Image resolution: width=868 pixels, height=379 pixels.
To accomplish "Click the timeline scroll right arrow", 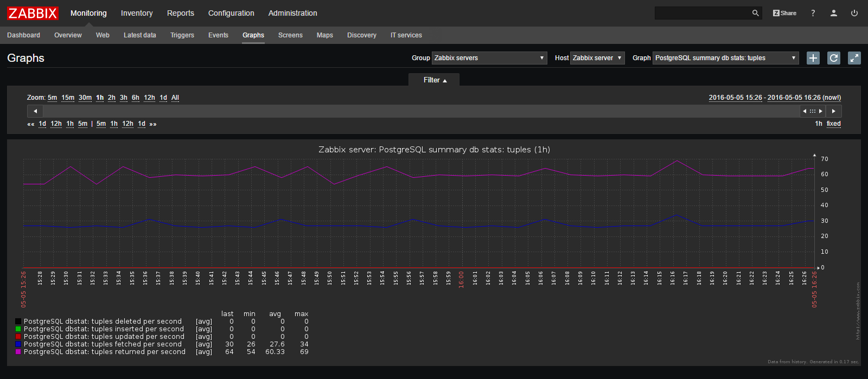I will (x=834, y=111).
